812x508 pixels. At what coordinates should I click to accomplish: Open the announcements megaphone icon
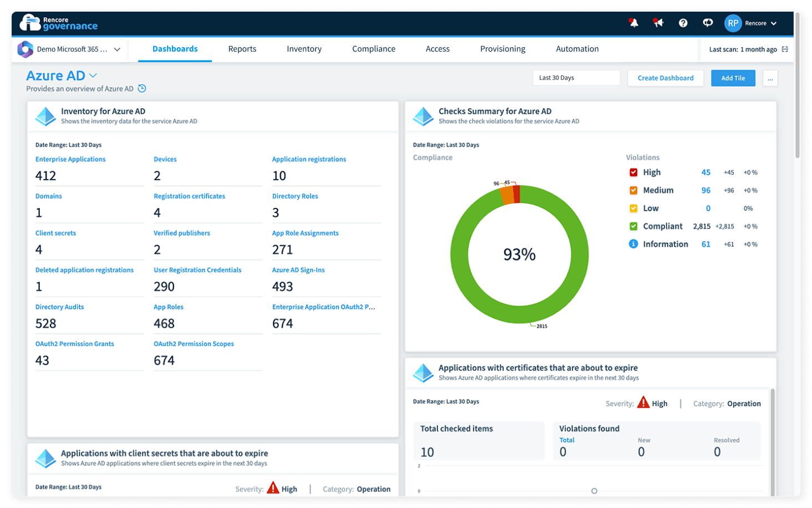(658, 23)
